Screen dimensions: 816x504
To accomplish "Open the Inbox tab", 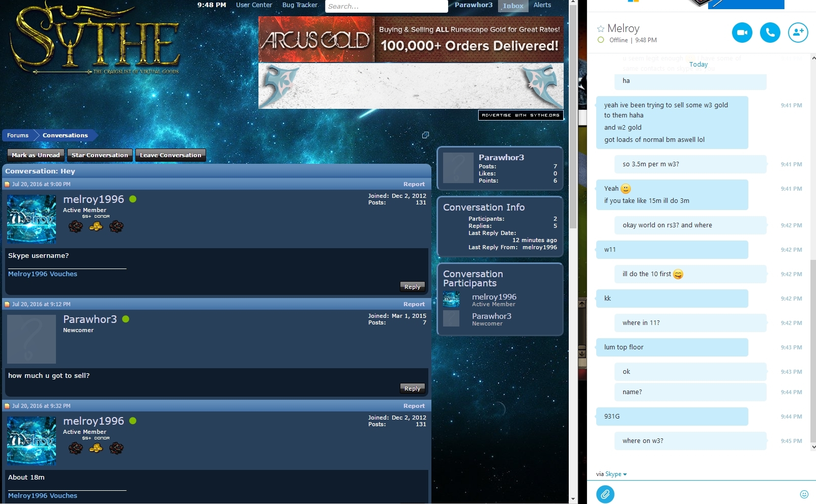I will coord(513,6).
